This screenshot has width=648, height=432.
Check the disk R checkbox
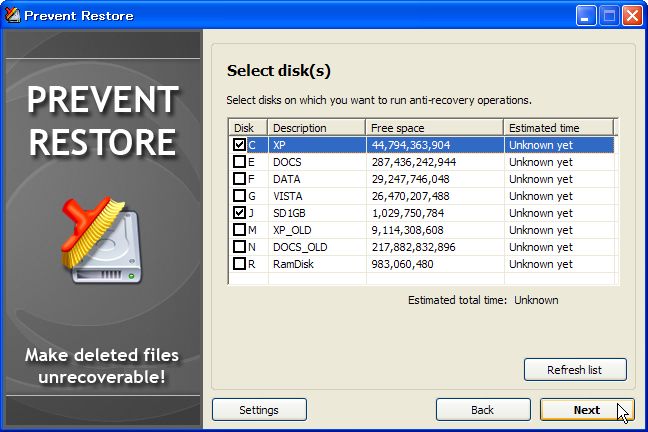coord(239,264)
